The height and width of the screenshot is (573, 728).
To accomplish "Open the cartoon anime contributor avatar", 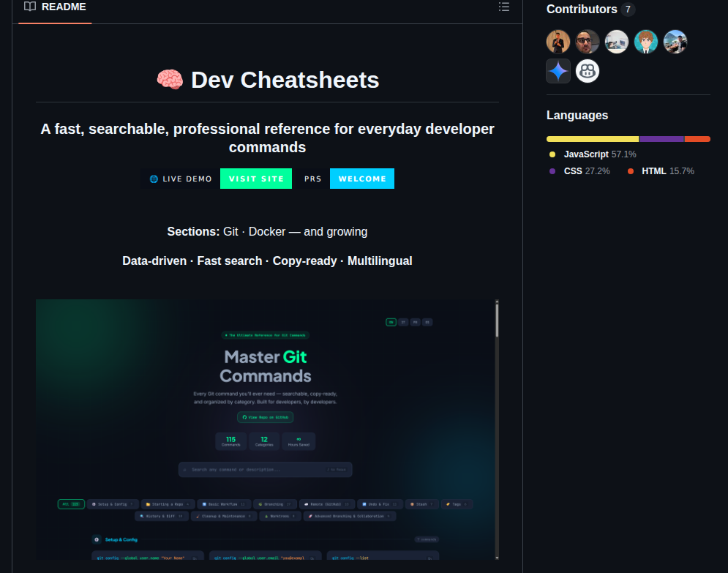I will 646,42.
